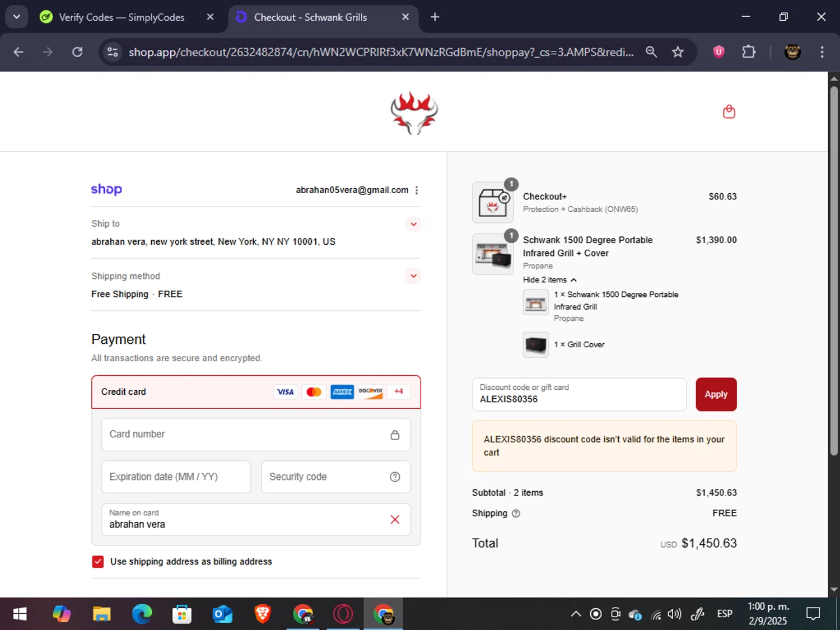Open Outlook from the taskbar
The image size is (840, 630).
click(222, 614)
